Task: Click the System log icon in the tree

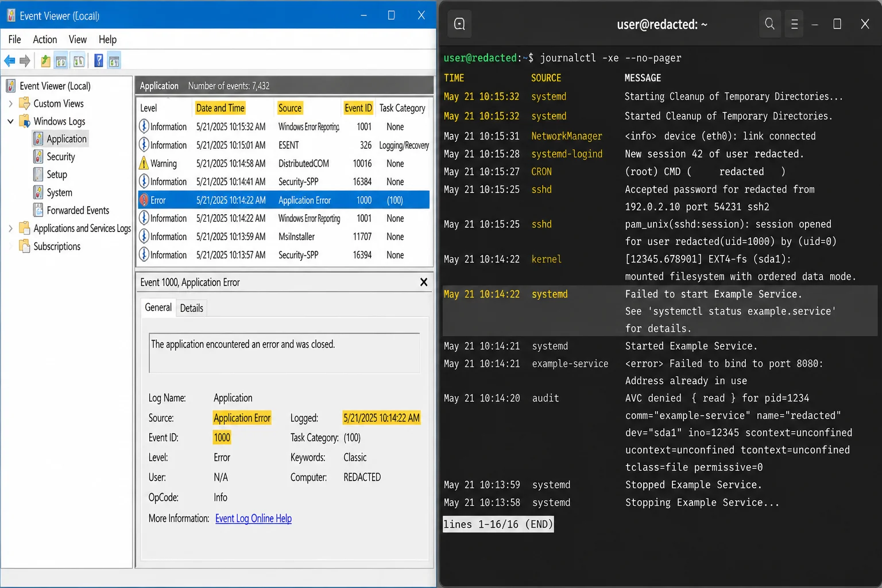Action: pyautogui.click(x=38, y=192)
